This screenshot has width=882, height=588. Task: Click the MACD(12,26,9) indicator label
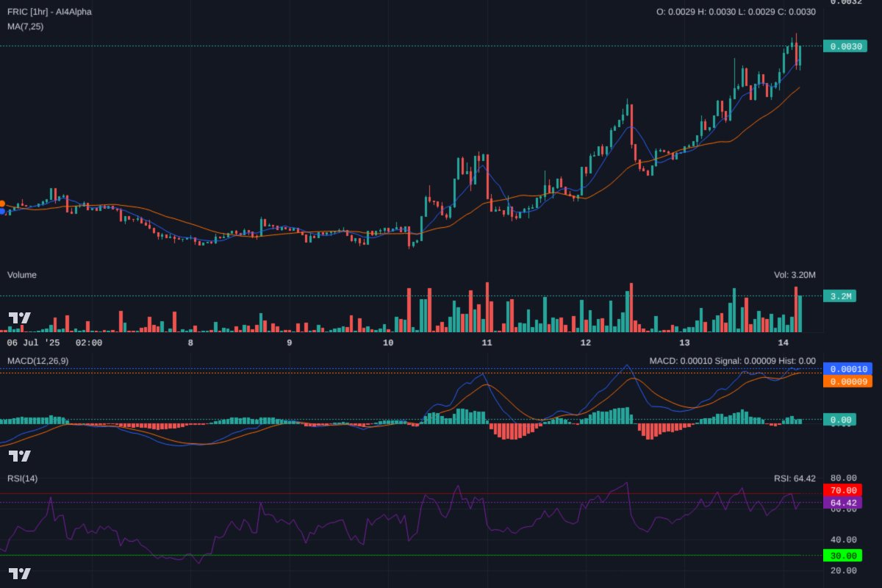(37, 361)
